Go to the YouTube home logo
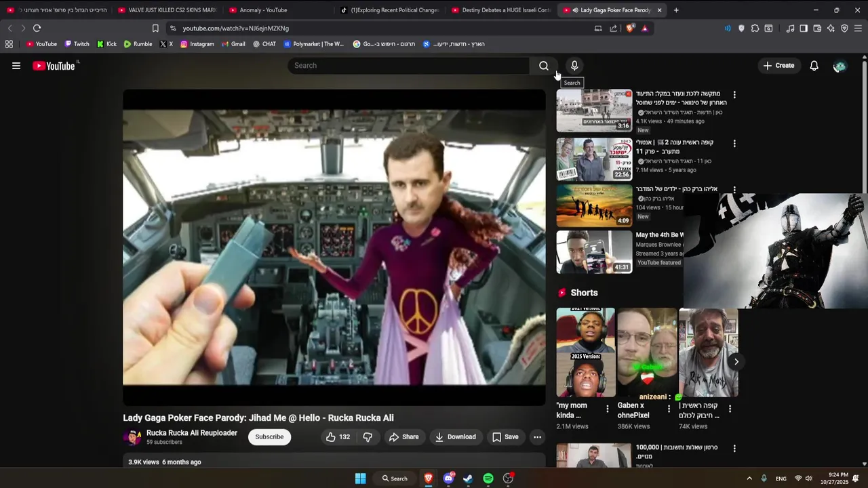 point(54,66)
